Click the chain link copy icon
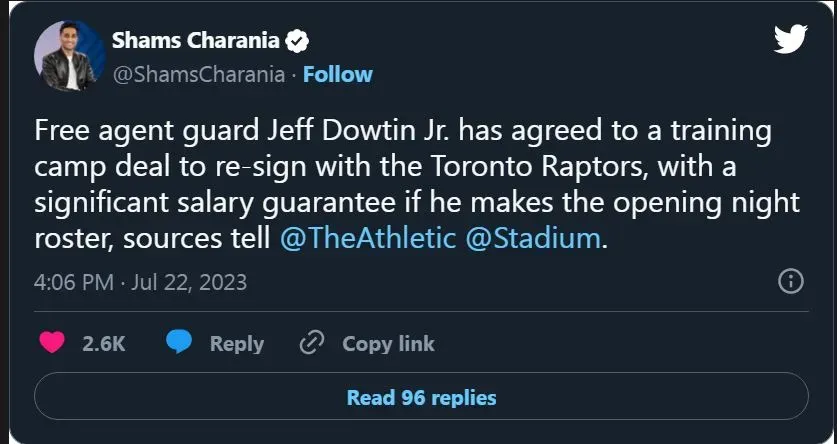This screenshot has width=837, height=444. tap(313, 343)
